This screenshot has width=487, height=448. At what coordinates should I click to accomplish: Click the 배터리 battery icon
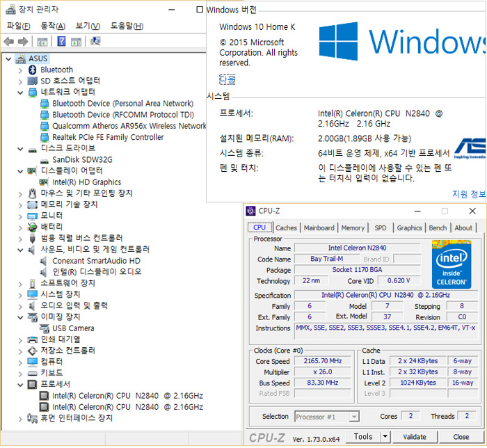[32, 227]
